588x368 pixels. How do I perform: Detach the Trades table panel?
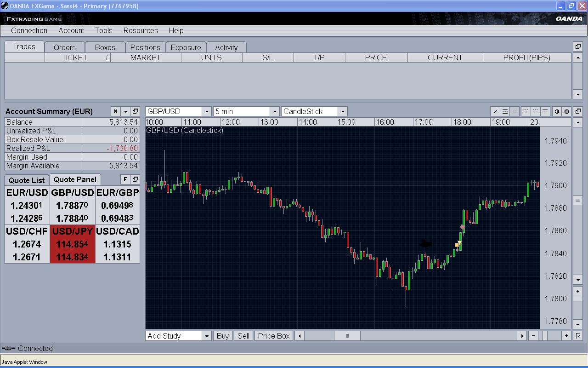click(x=578, y=46)
